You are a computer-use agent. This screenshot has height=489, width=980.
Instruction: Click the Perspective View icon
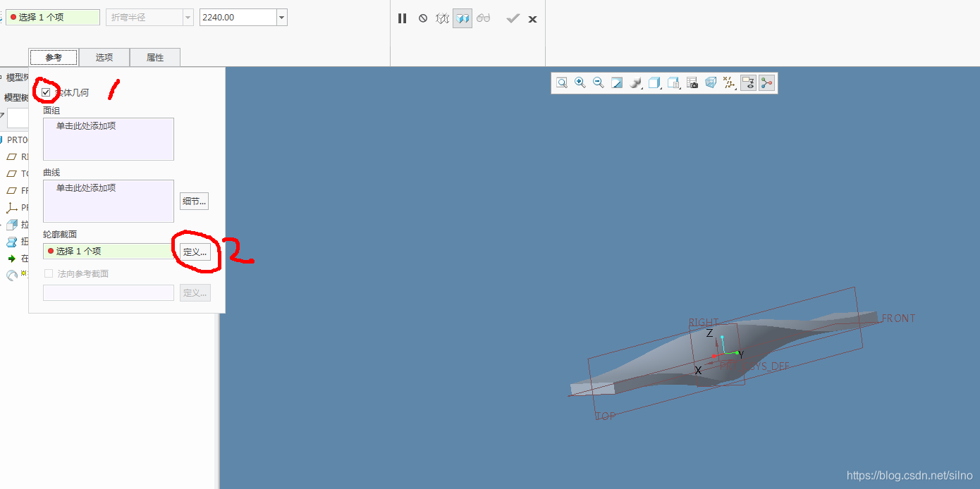click(711, 83)
